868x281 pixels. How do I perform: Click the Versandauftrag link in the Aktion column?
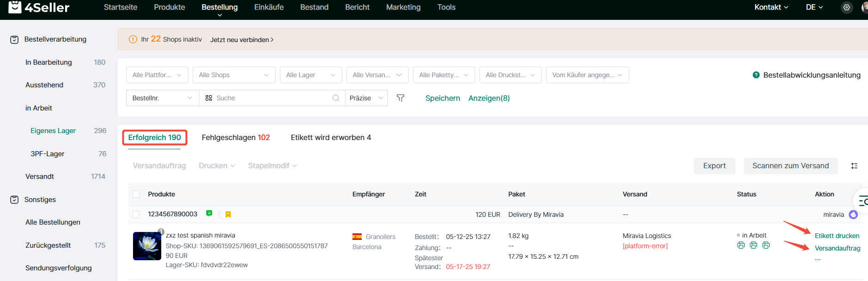pyautogui.click(x=838, y=248)
